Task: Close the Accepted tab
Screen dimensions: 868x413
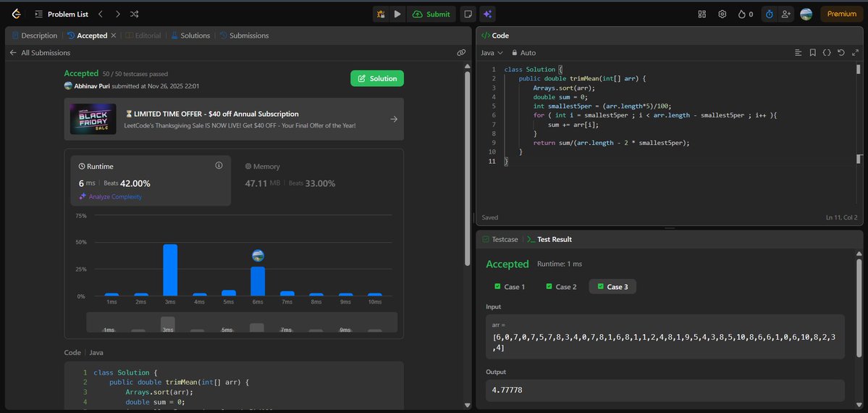Action: [x=114, y=36]
